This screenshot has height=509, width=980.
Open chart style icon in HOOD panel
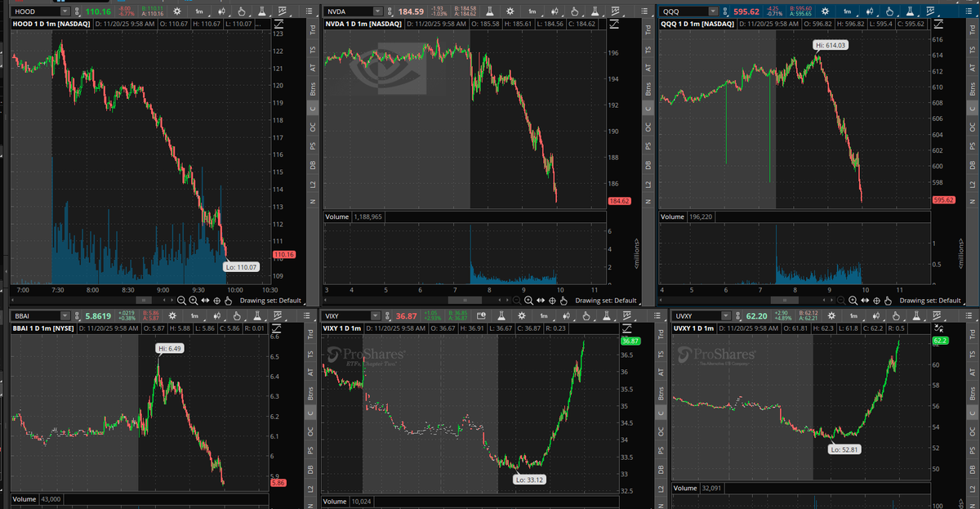point(222,11)
